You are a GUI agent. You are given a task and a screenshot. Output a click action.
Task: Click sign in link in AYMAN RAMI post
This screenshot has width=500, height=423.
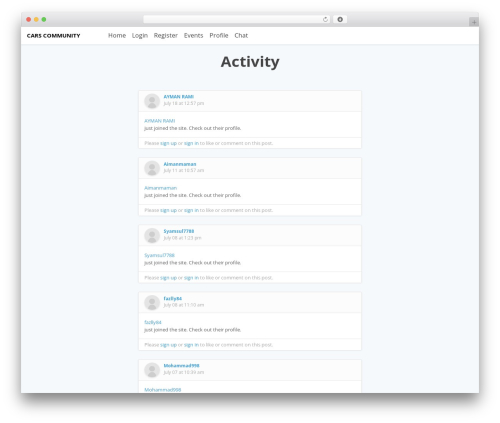tap(191, 143)
